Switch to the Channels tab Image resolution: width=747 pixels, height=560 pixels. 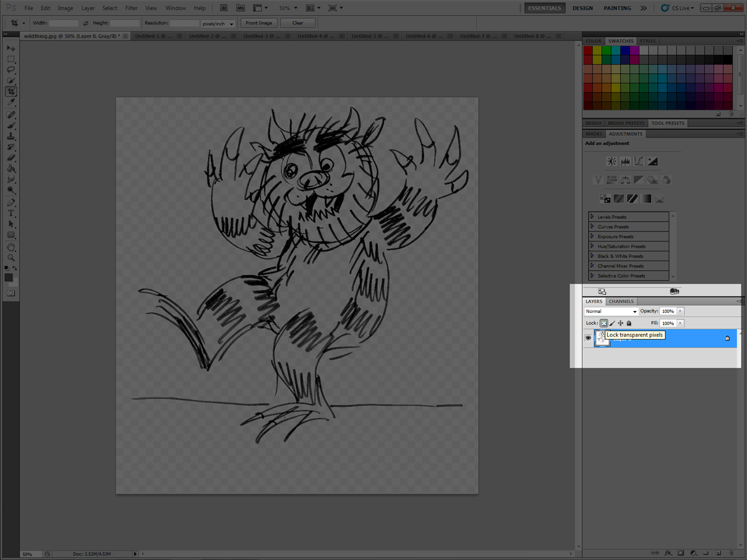621,302
